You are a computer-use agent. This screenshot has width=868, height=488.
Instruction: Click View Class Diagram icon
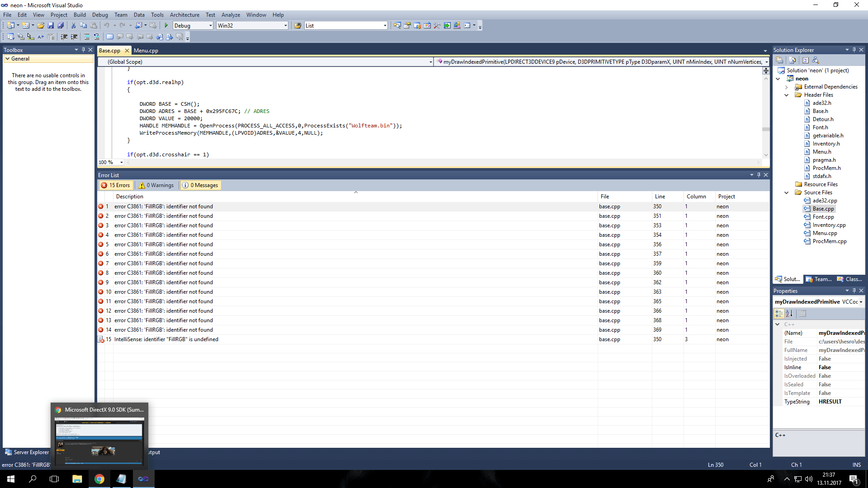(816, 60)
